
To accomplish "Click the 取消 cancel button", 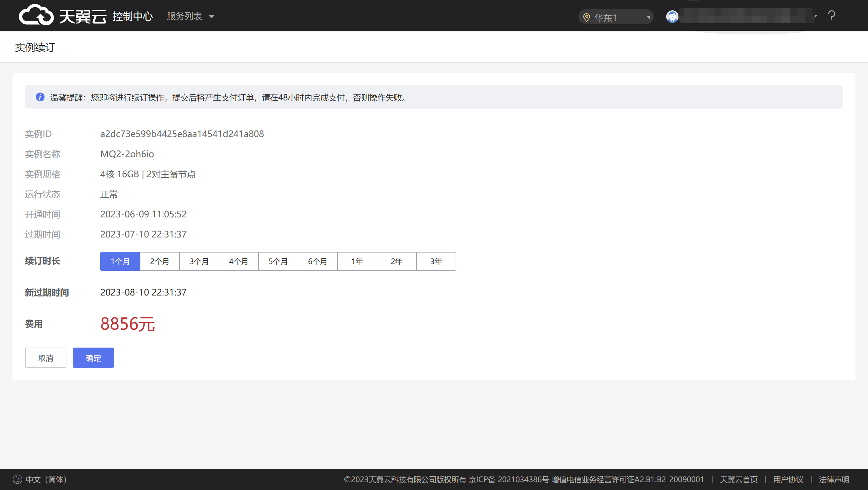I will (x=46, y=358).
